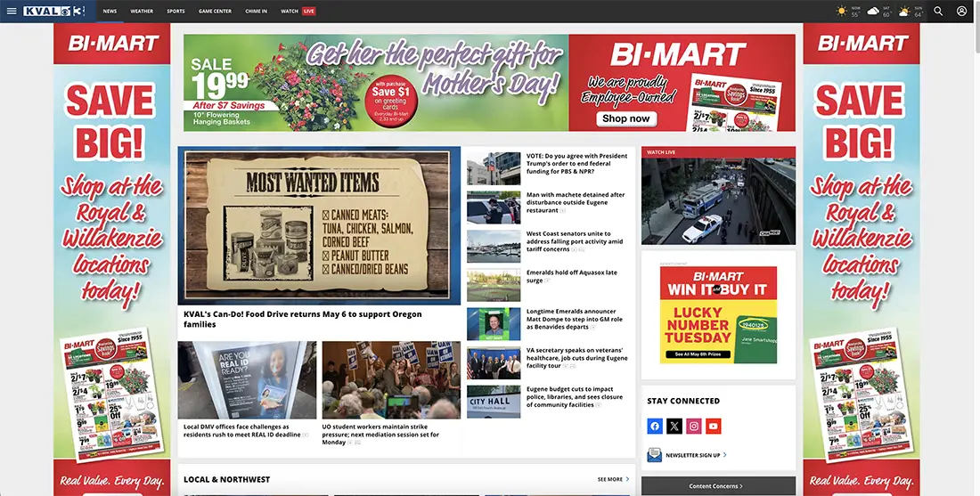Click the KVAL 13 logo
980x496 pixels.
tap(53, 12)
